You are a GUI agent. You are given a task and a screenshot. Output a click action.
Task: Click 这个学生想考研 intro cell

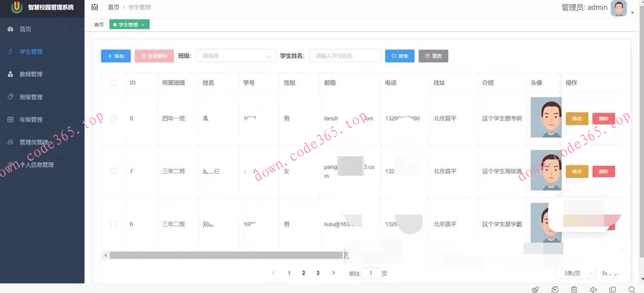tap(502, 118)
